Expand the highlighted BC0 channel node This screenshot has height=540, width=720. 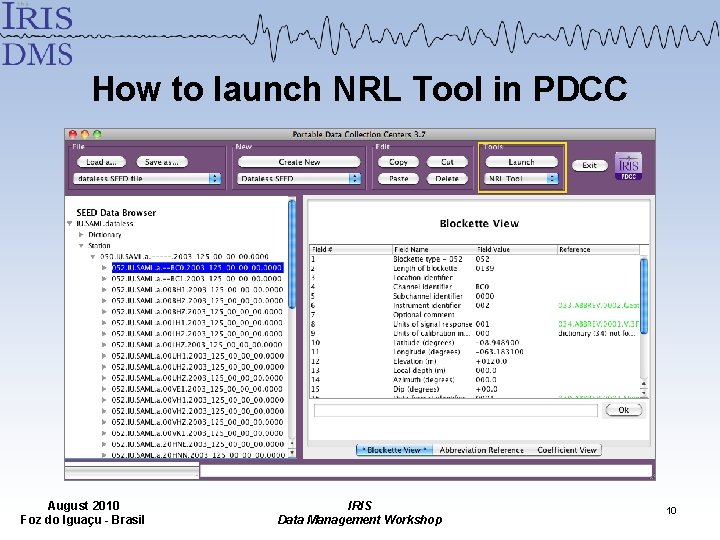[104, 268]
